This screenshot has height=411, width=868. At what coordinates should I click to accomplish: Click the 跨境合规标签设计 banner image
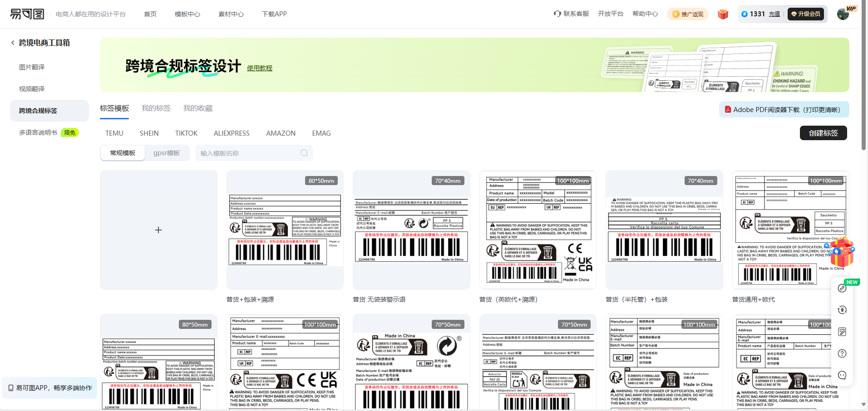pyautogui.click(x=474, y=65)
